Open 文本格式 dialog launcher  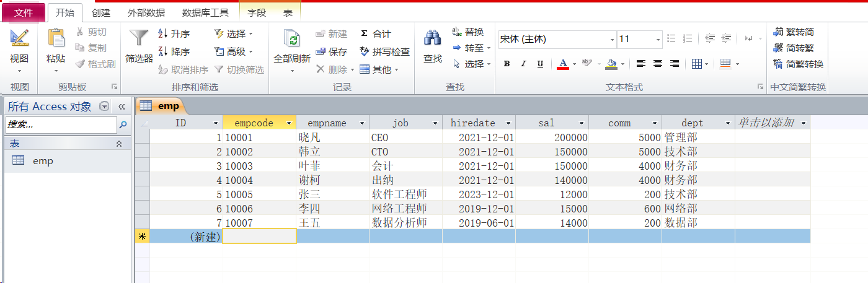760,87
